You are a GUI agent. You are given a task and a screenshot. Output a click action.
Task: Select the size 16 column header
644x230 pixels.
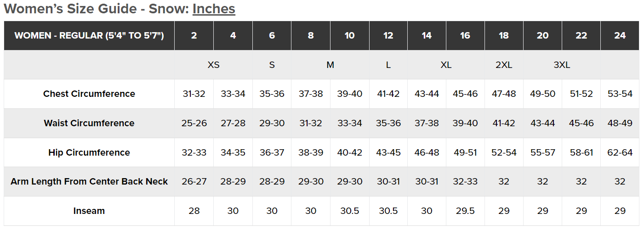click(x=465, y=35)
